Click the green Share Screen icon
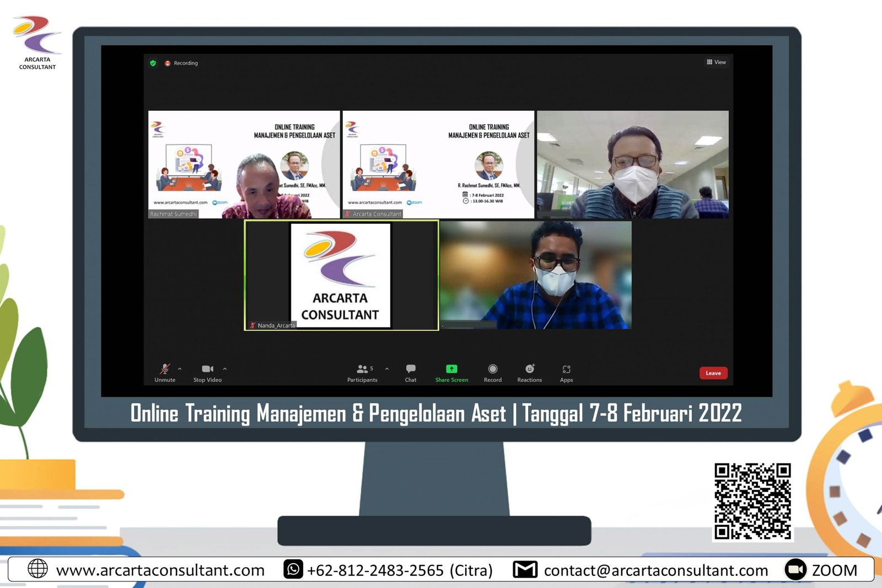The height and width of the screenshot is (588, 882). pos(451,369)
